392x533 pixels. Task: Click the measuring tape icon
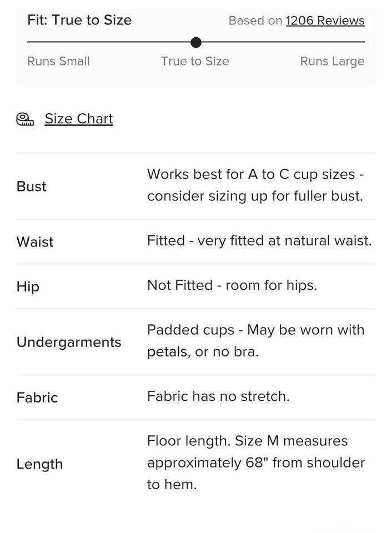24,119
